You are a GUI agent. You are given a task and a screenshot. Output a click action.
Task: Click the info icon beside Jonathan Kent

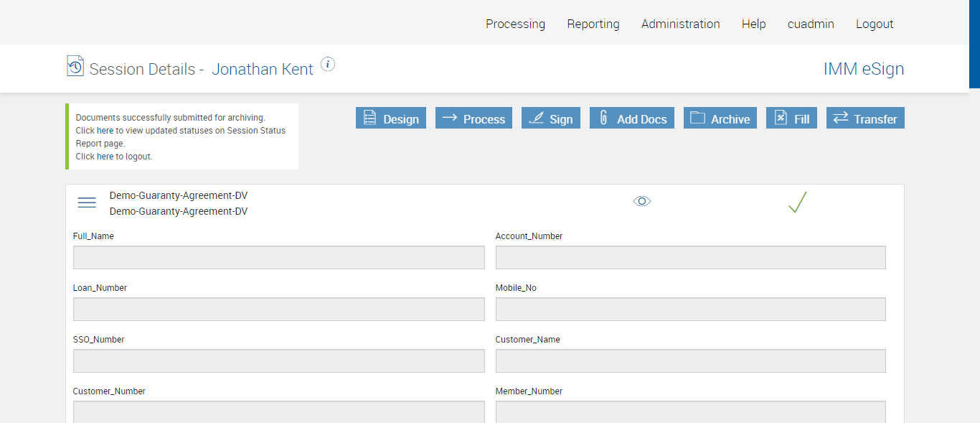tap(328, 65)
